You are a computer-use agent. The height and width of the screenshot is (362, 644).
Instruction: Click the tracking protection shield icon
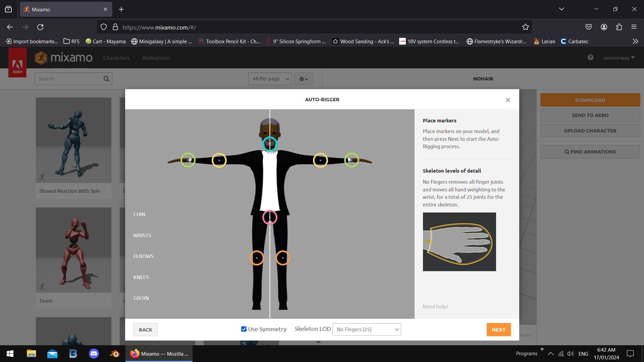103,27
